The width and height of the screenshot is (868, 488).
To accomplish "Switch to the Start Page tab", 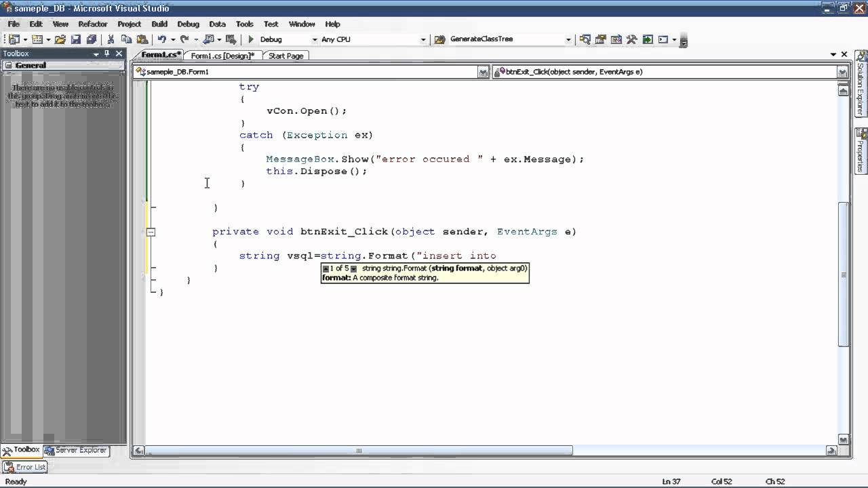I will click(x=285, y=56).
